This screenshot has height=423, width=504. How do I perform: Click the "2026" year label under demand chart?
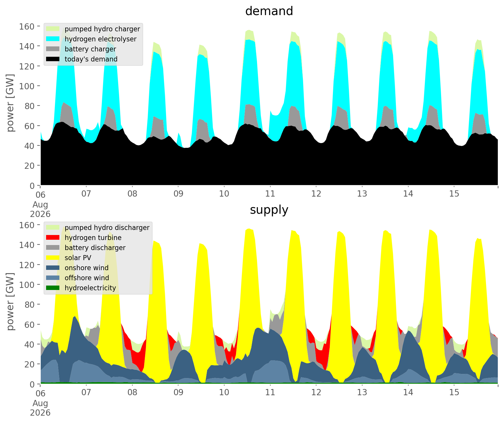[x=40, y=214]
